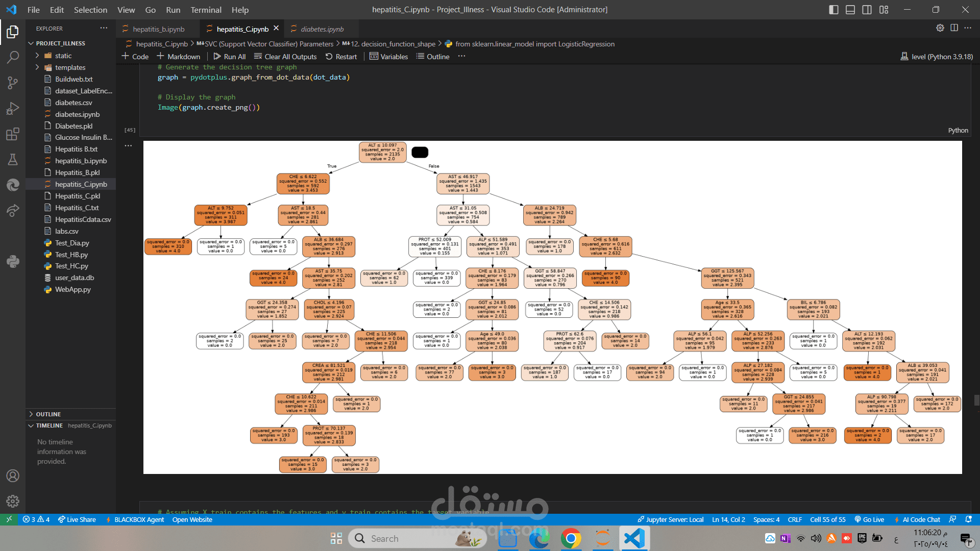Open the Search view in activity bar
980x551 pixels.
pyautogui.click(x=13, y=57)
